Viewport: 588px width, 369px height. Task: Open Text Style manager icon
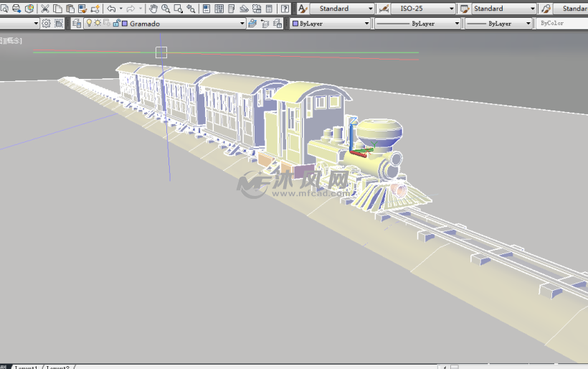pyautogui.click(x=303, y=9)
